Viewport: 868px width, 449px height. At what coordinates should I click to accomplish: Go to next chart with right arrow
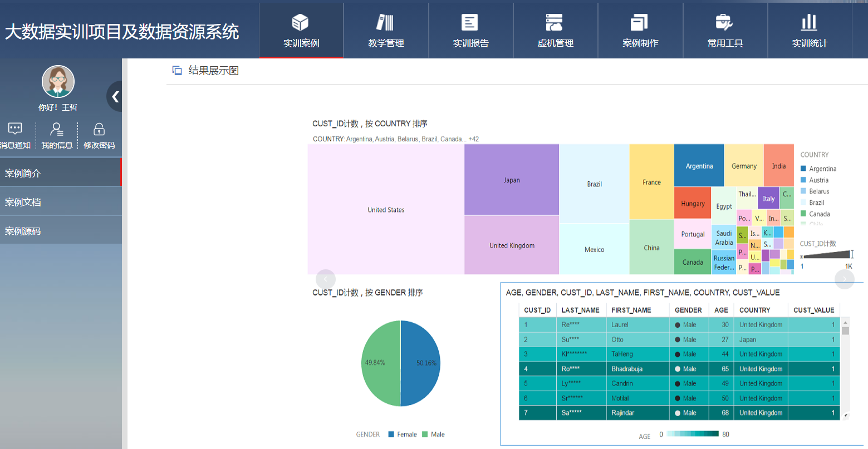click(844, 279)
